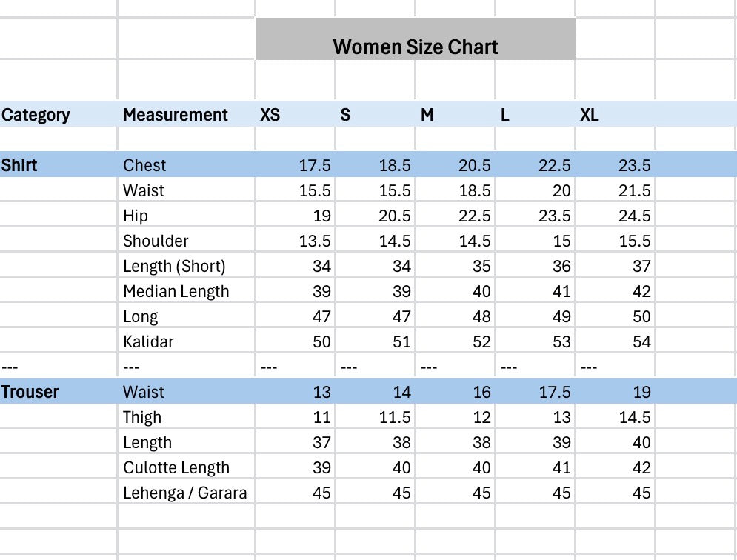Click the XS column header cell
This screenshot has width=737, height=560.
pos(296,114)
